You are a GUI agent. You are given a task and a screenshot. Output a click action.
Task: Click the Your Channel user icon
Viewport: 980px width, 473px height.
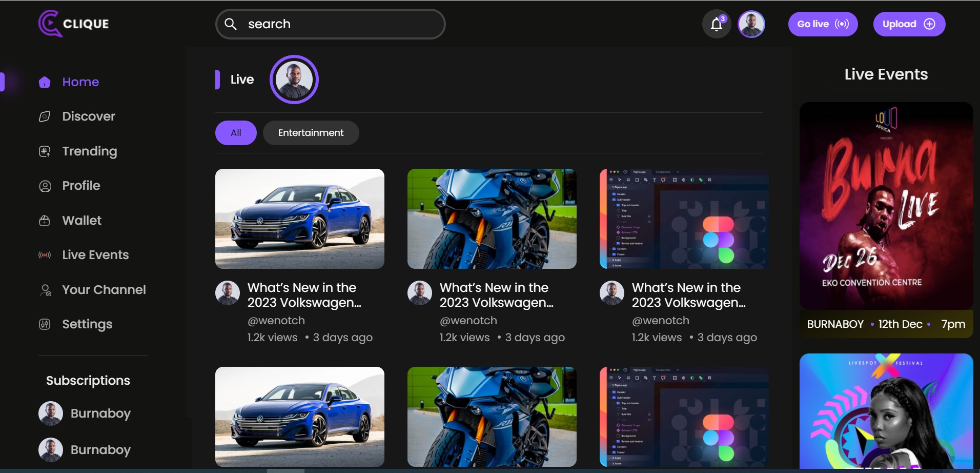tap(45, 290)
